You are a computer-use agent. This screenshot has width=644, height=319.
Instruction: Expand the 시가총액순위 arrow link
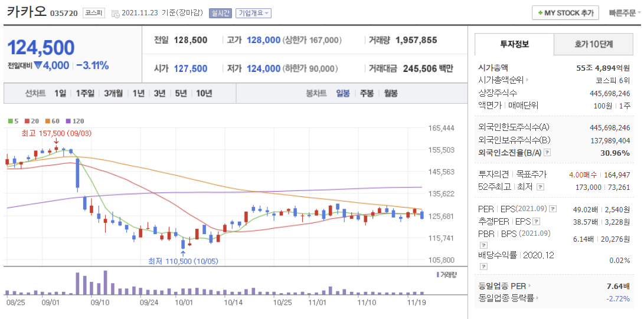(527, 80)
